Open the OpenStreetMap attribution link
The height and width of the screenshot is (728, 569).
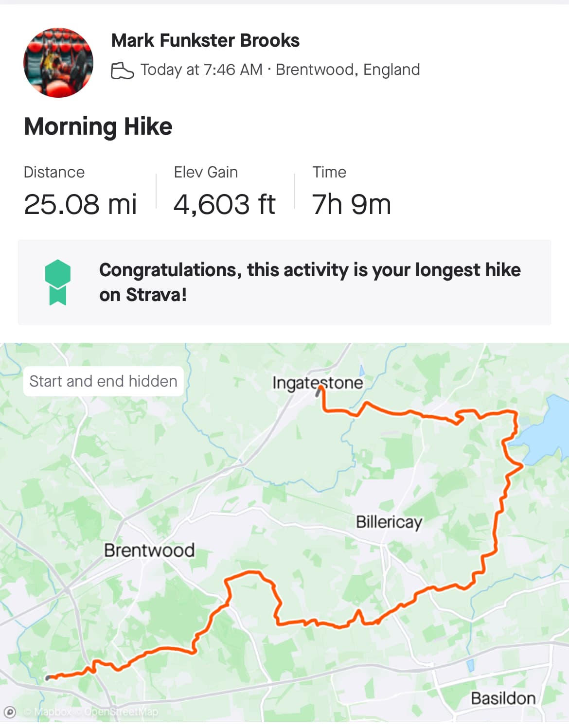point(121,712)
